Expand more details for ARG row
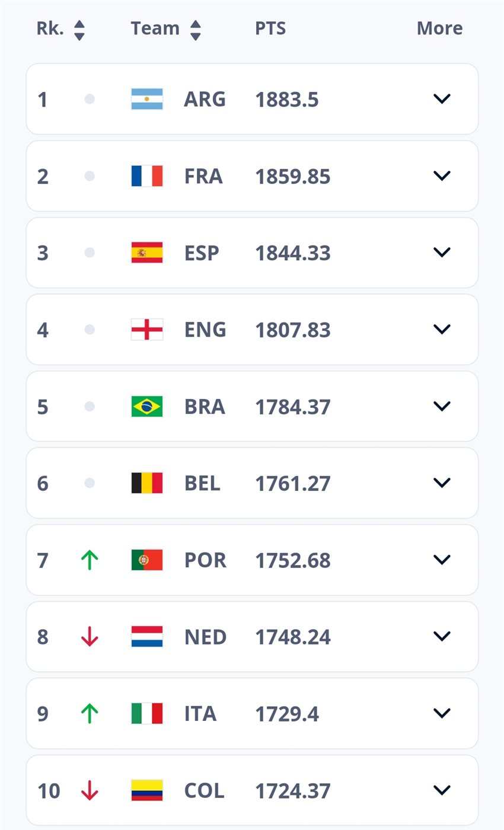The image size is (504, 830). pos(442,99)
